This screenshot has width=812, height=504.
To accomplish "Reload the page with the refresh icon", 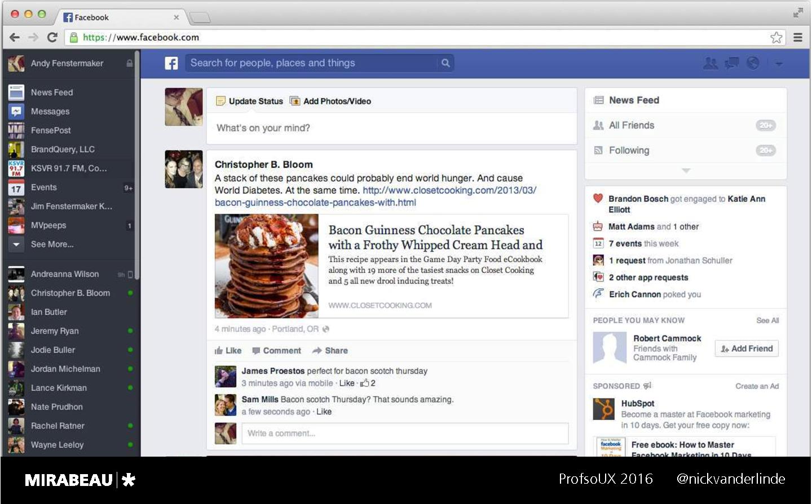I will coord(52,37).
